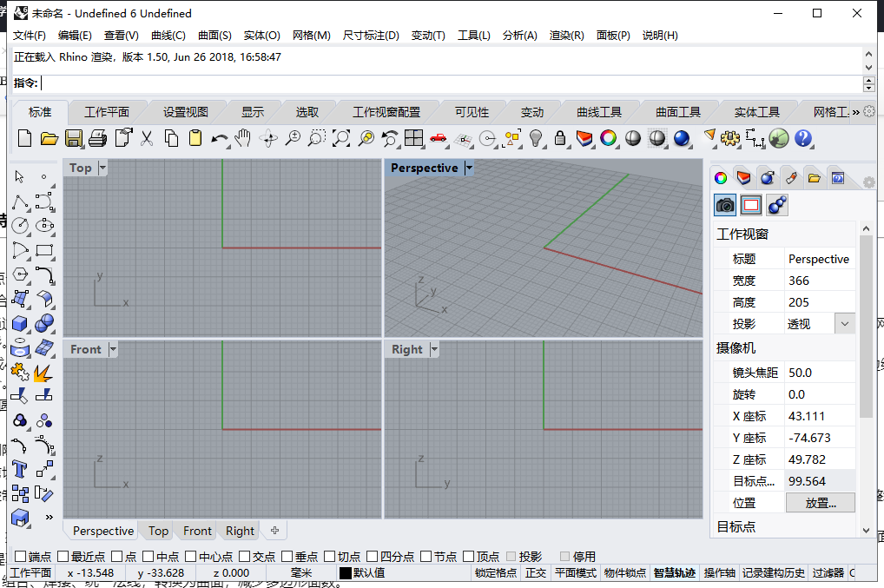Click the 镜头焦距 value 50.0 field
Image resolution: width=884 pixels, height=588 pixels.
pos(820,373)
